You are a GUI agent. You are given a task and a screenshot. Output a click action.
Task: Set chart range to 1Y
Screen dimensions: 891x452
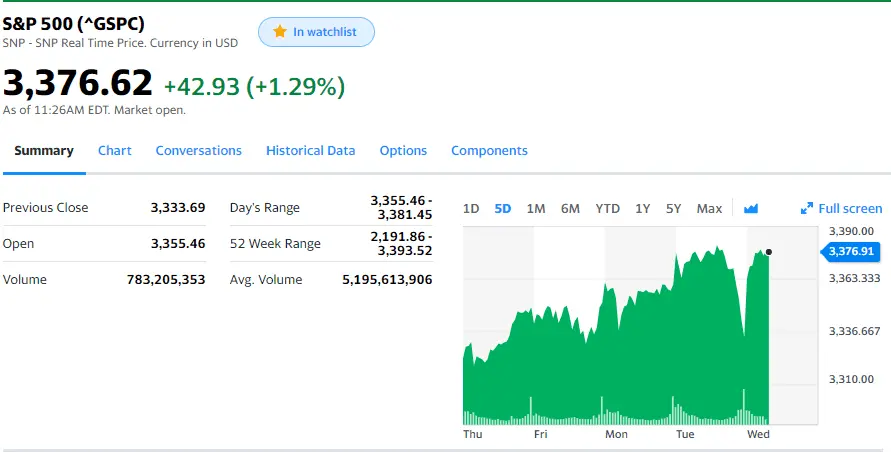click(643, 208)
